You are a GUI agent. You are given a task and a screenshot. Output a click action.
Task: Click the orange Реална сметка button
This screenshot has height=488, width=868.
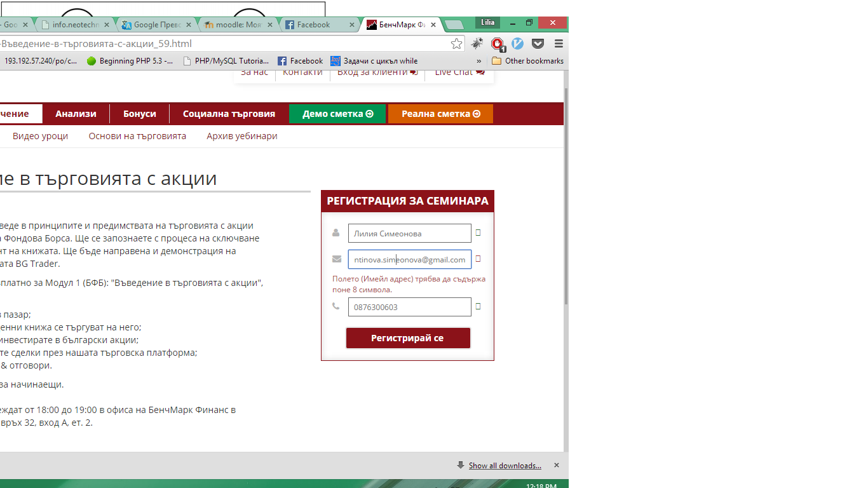440,114
